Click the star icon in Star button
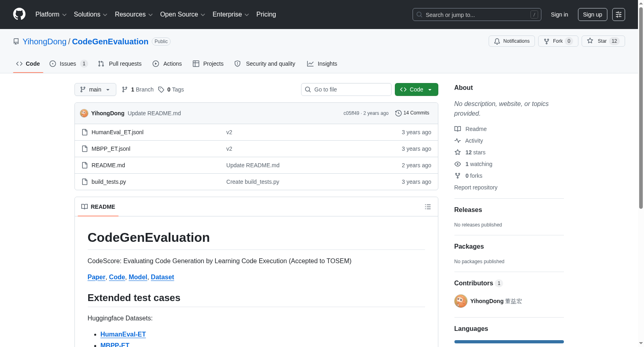Screen dimensions: 644x347 pos(590,41)
